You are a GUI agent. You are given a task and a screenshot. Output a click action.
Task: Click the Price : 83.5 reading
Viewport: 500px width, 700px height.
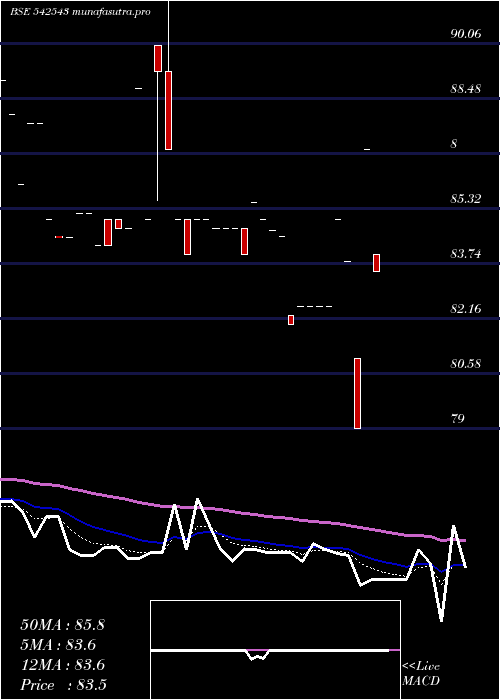tap(63, 685)
